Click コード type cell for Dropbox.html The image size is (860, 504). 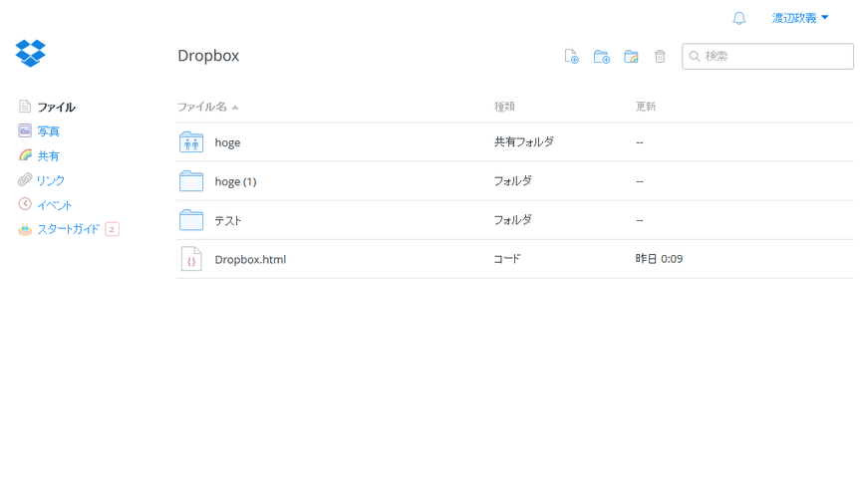507,259
